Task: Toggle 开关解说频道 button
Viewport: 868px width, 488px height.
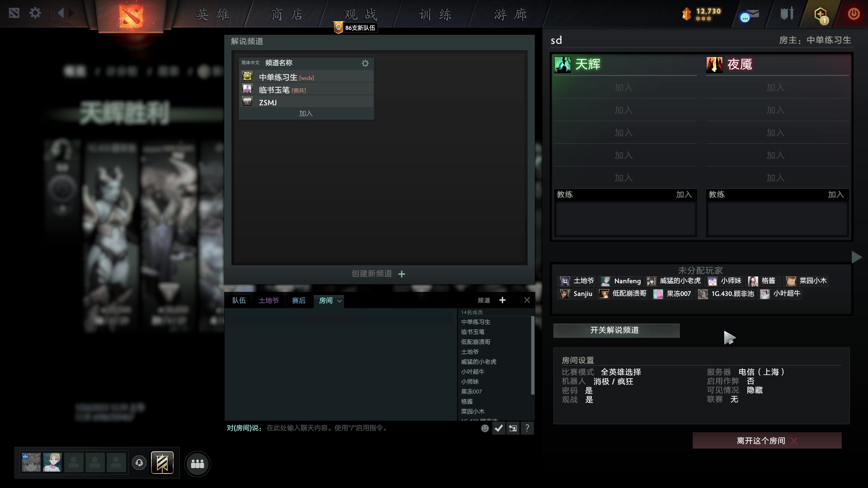Action: pos(616,330)
